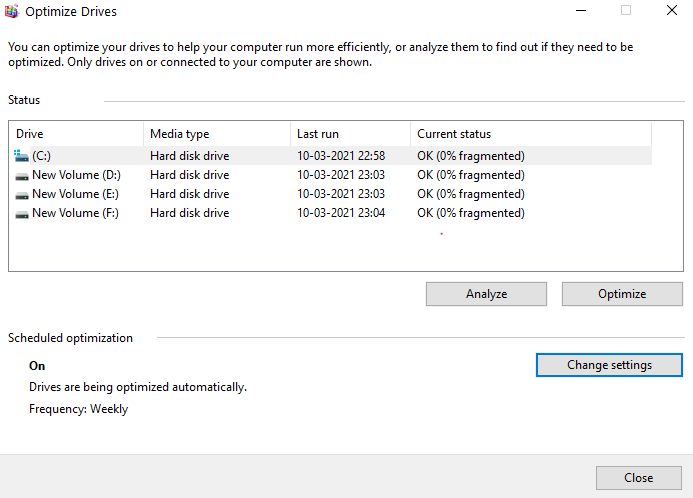Click the New Volume (D:) drive icon
693x498 pixels.
click(x=22, y=176)
